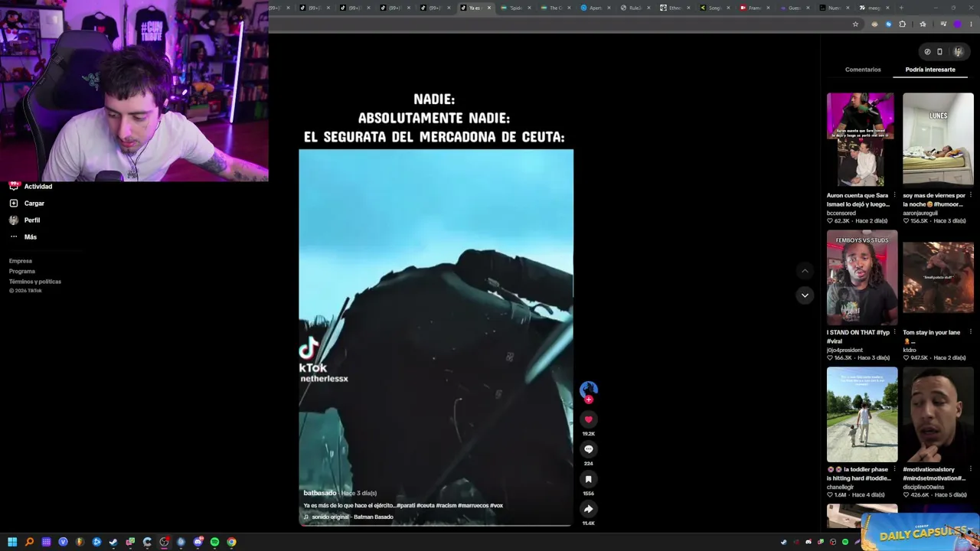The width and height of the screenshot is (980, 551).
Task: Open the toddler phase video thumbnail
Action: [862, 414]
